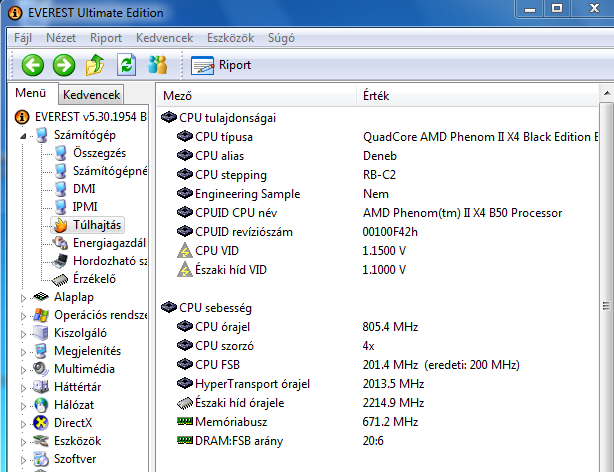Click the CPU tulajdonságai group icon
Viewport: 614px width, 472px height.
pyautogui.click(x=169, y=117)
